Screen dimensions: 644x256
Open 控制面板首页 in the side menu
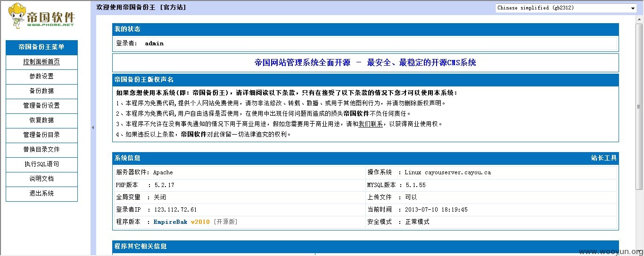[x=41, y=62]
